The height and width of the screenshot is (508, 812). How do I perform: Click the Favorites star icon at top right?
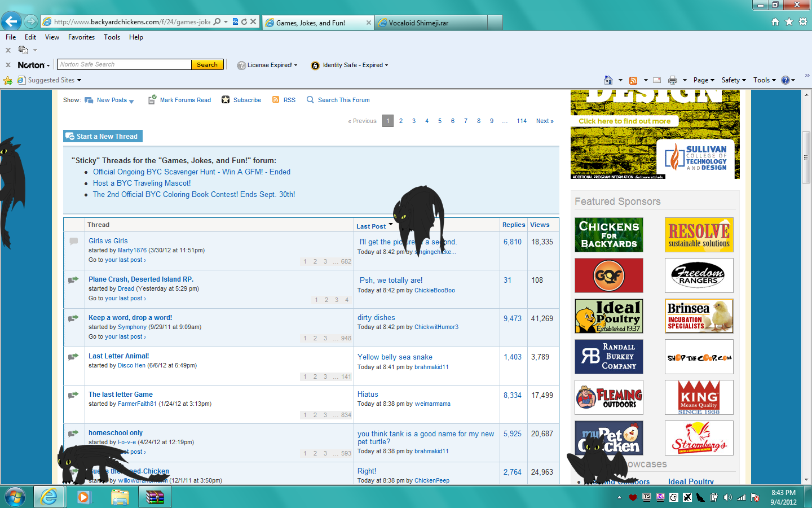pos(789,21)
